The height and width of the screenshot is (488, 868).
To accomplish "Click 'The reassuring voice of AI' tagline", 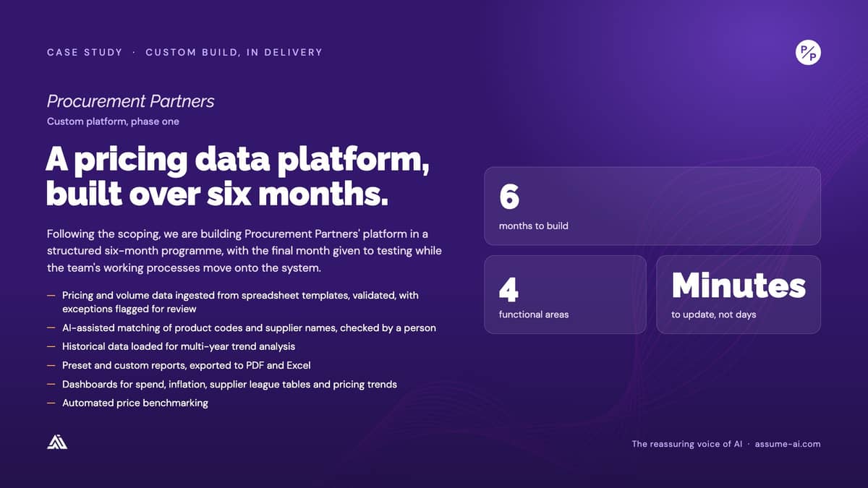I will point(686,444).
